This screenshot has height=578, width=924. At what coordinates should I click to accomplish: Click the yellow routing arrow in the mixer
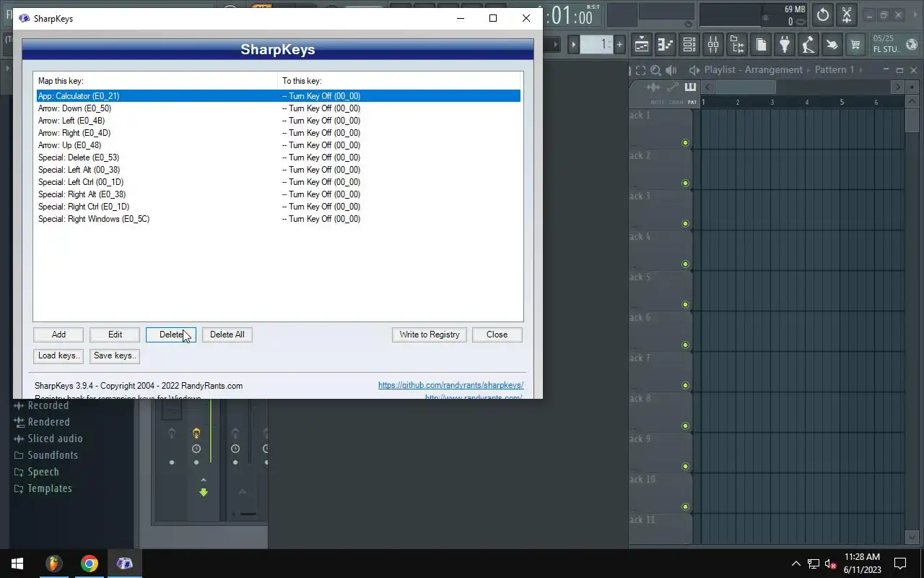[196, 433]
